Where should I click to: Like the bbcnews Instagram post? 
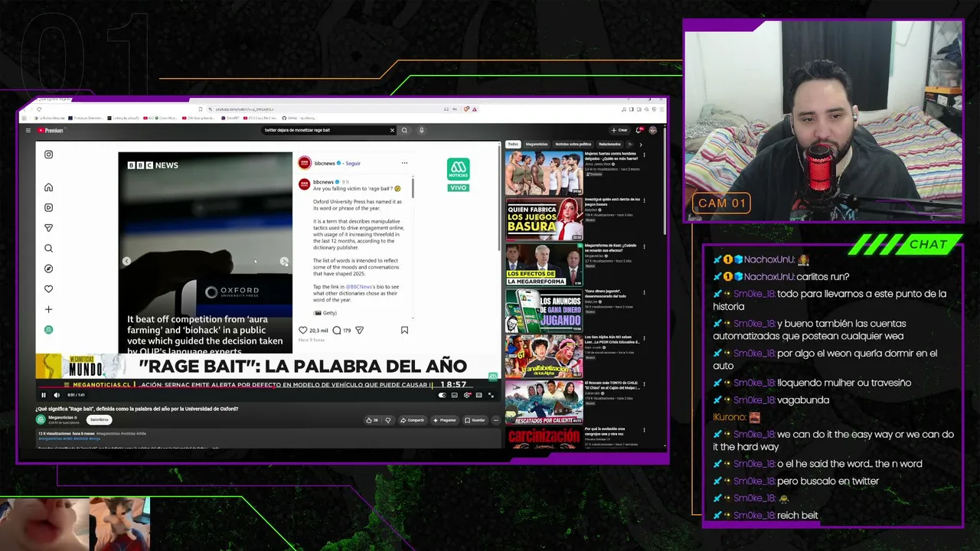(302, 330)
